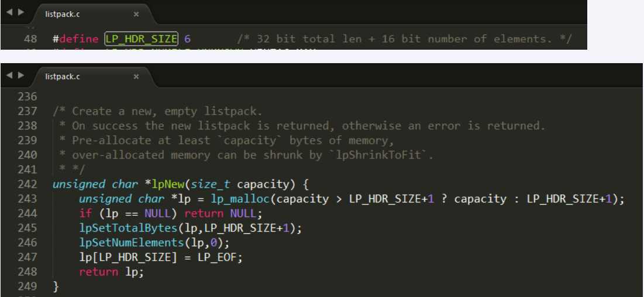The height and width of the screenshot is (297, 644).
Task: Click line number 249 in the gutter
Action: 27,286
